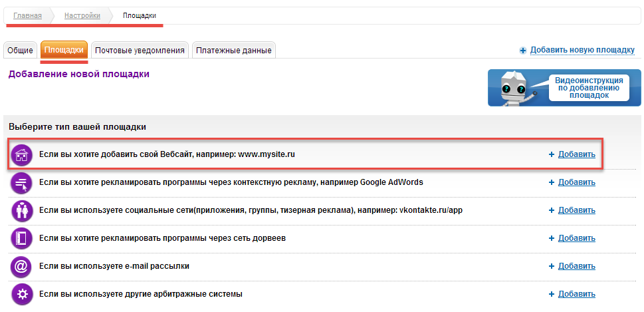Click Добавить for the social networks row
The height and width of the screenshot is (312, 644).
[x=576, y=210]
